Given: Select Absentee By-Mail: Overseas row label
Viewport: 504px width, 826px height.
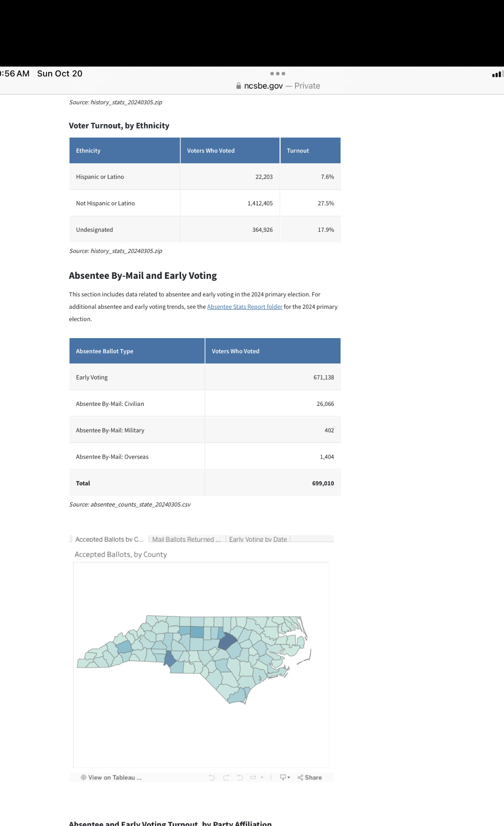Looking at the screenshot, I should (112, 457).
